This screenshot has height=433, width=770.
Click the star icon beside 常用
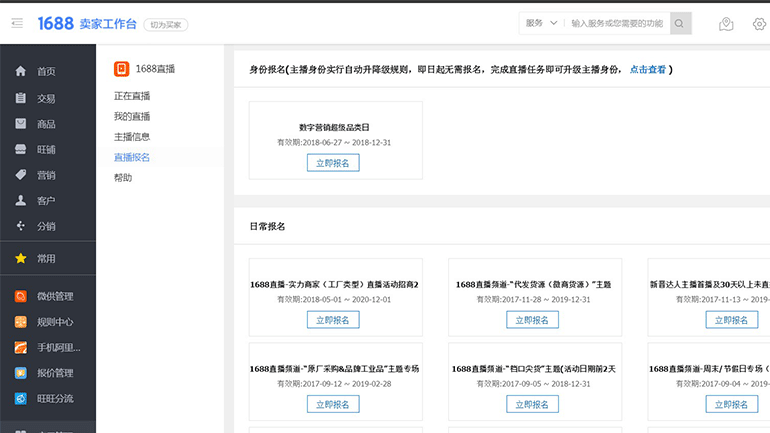21,258
